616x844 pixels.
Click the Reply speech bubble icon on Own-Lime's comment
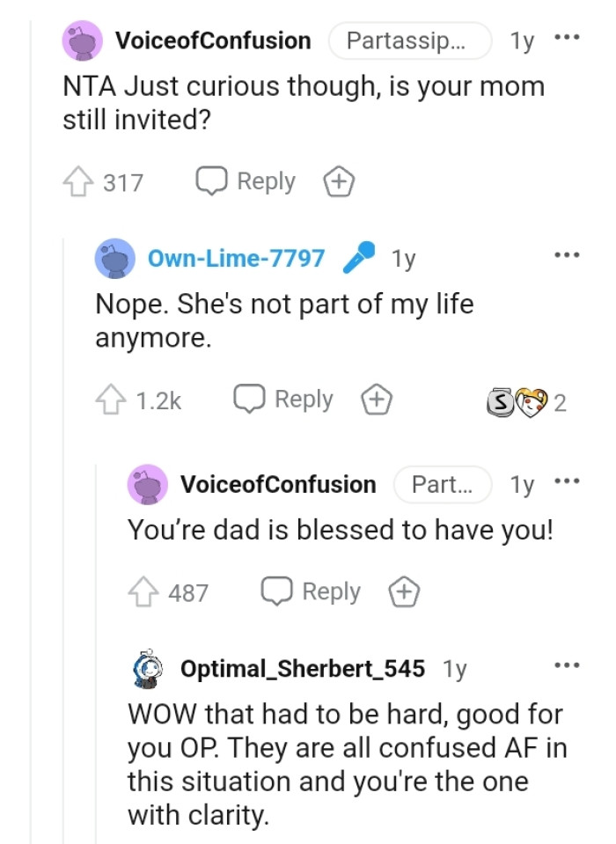coord(252,399)
